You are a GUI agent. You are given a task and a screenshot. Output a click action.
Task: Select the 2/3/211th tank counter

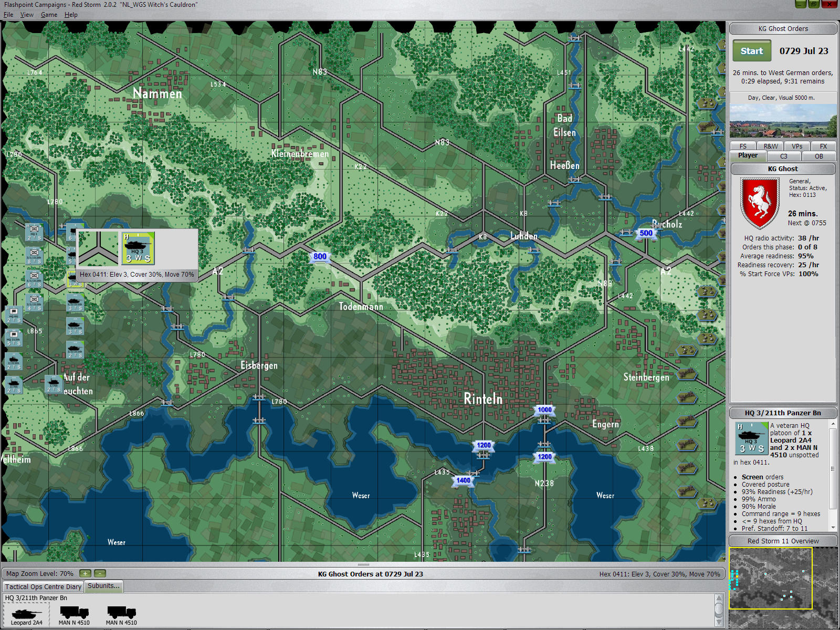(75, 350)
